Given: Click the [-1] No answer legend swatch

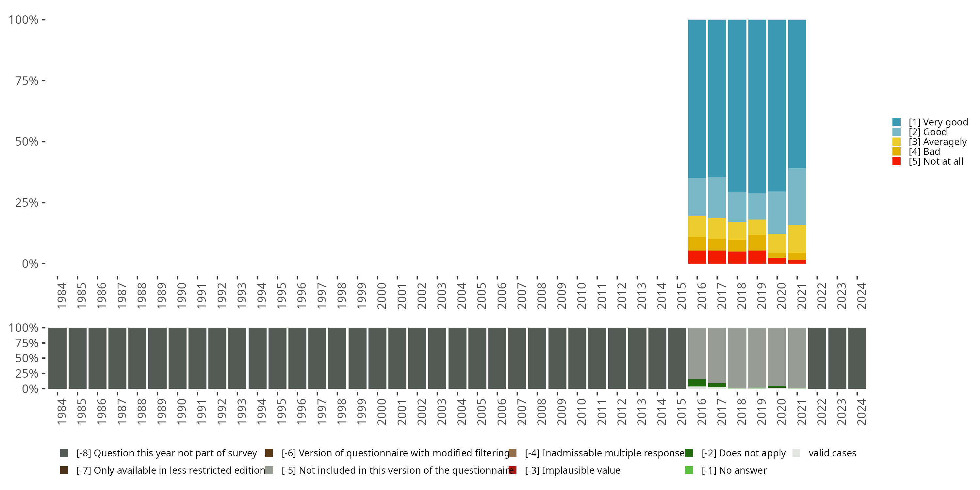Looking at the screenshot, I should 689,470.
